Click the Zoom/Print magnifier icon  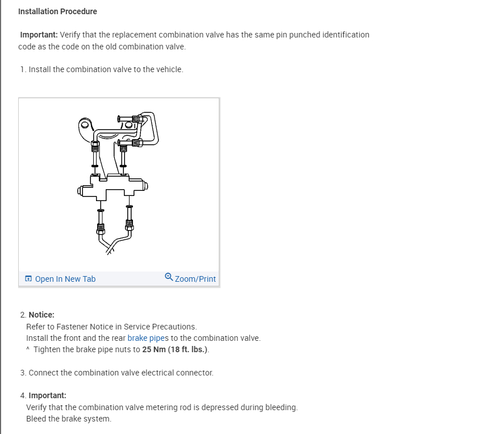pos(169,277)
